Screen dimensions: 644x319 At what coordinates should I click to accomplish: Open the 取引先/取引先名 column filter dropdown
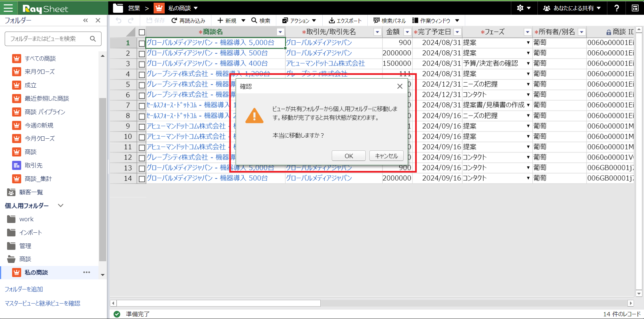coord(377,32)
